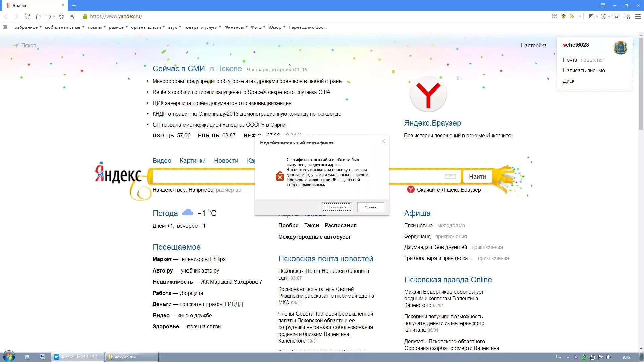Open the Переводчик Goo... bookmark
644x362 pixels.
308,27
